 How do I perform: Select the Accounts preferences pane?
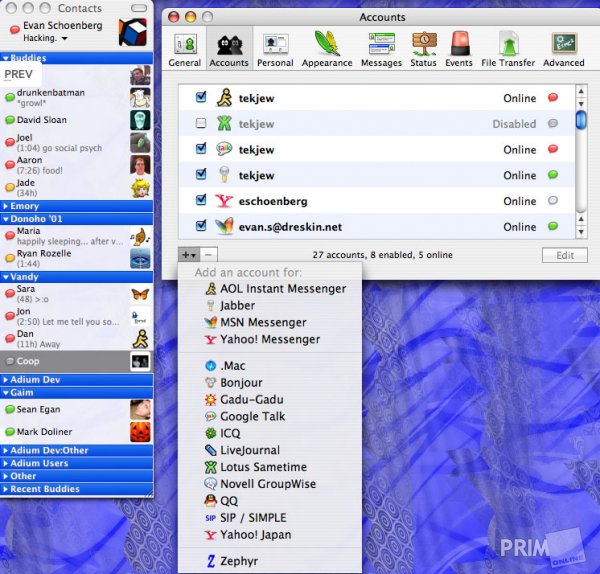(229, 49)
